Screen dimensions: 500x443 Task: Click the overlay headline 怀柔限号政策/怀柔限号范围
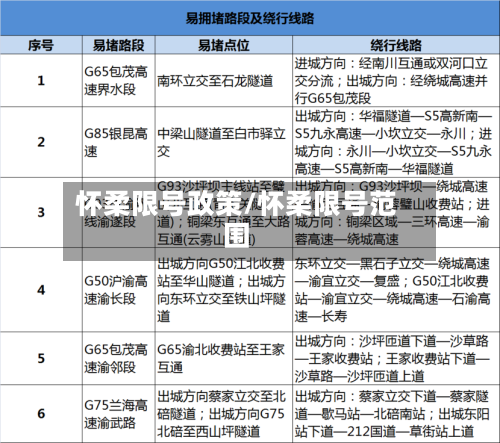click(x=236, y=220)
